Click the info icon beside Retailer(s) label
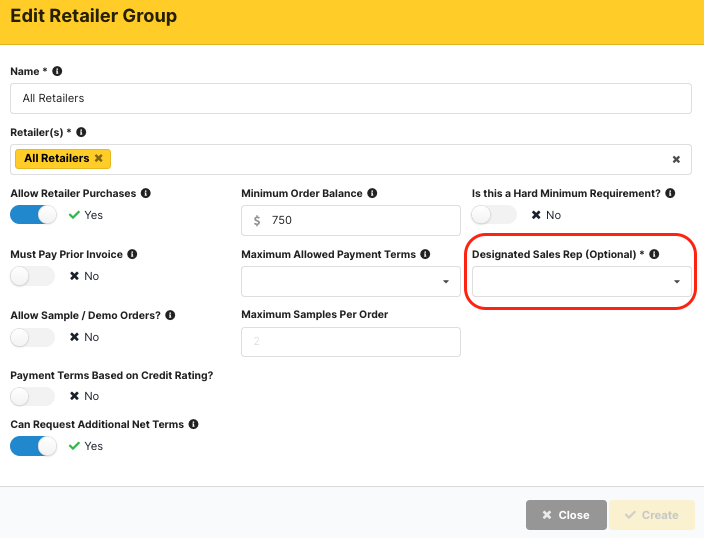 point(80,132)
